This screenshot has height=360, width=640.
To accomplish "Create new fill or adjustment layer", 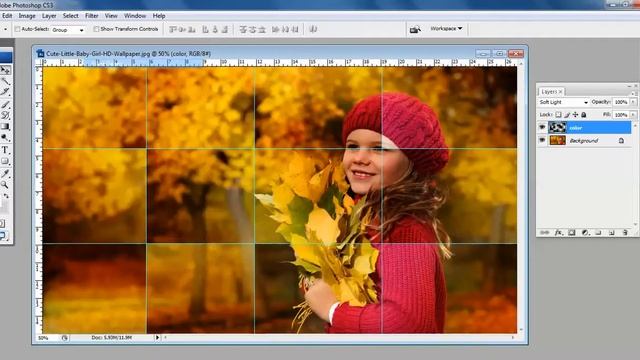I will [585, 233].
